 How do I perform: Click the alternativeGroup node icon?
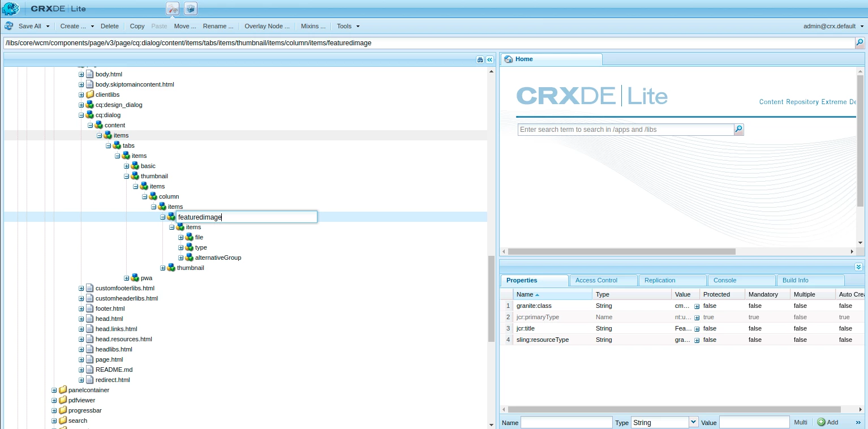click(189, 258)
